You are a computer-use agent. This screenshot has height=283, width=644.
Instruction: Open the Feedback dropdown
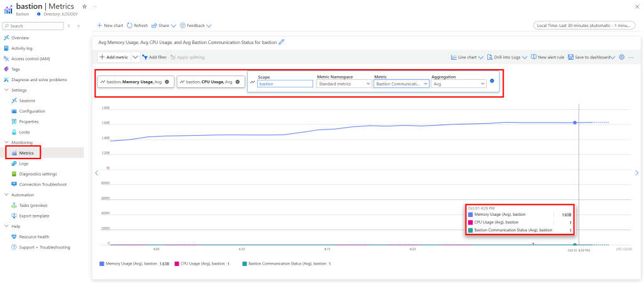[196, 25]
